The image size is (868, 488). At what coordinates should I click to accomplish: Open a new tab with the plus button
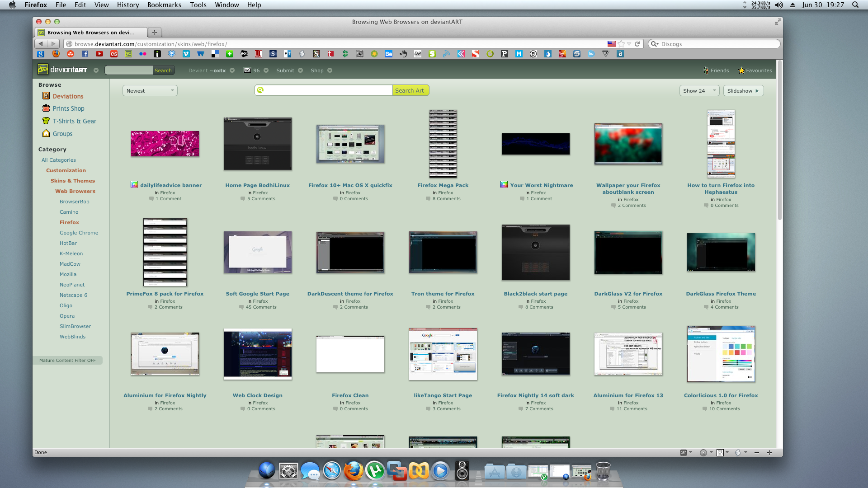(x=155, y=32)
